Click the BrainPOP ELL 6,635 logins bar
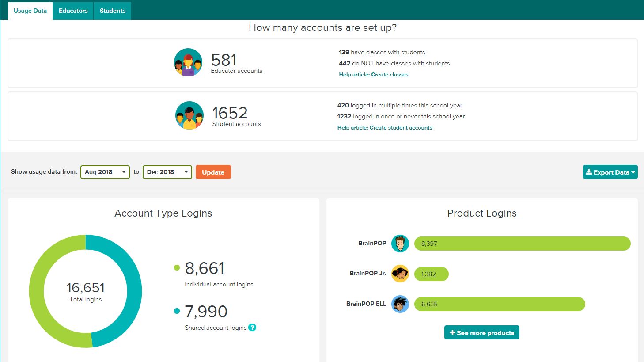This screenshot has width=644, height=362. pos(499,304)
